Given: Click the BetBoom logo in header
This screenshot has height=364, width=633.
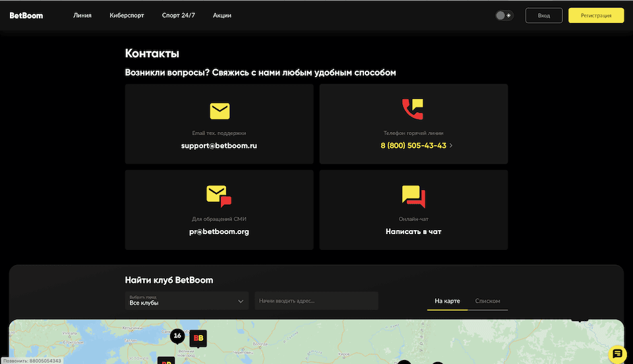Looking at the screenshot, I should pyautogui.click(x=26, y=15).
